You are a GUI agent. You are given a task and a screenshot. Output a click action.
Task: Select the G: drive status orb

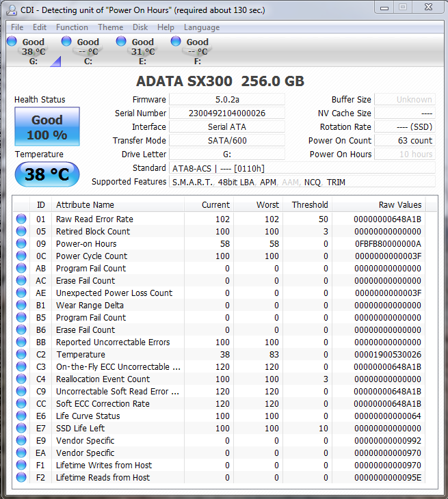[x=12, y=42]
